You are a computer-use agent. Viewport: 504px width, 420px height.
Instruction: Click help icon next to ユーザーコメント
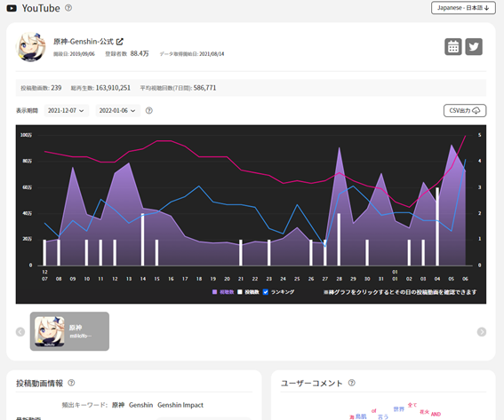pyautogui.click(x=352, y=383)
